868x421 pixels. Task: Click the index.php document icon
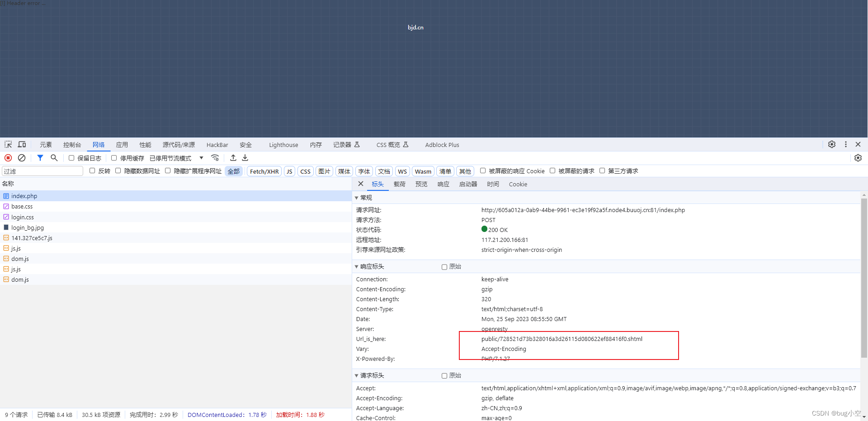coord(6,196)
